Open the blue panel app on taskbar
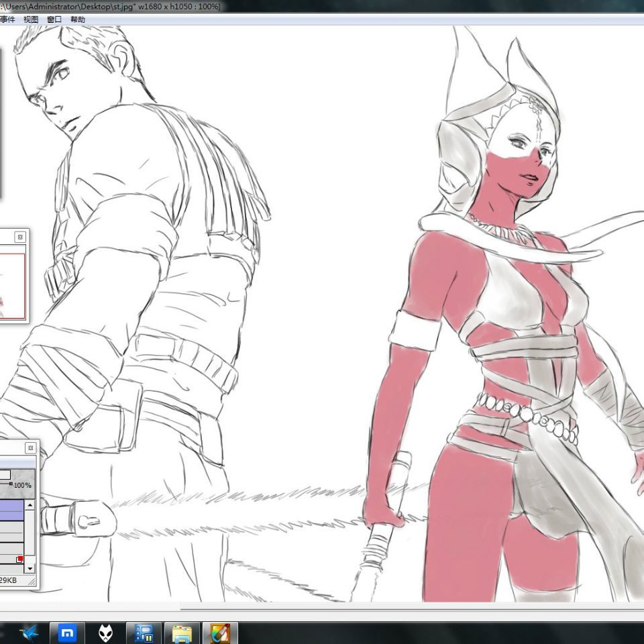The width and height of the screenshot is (644, 644). coord(144,633)
